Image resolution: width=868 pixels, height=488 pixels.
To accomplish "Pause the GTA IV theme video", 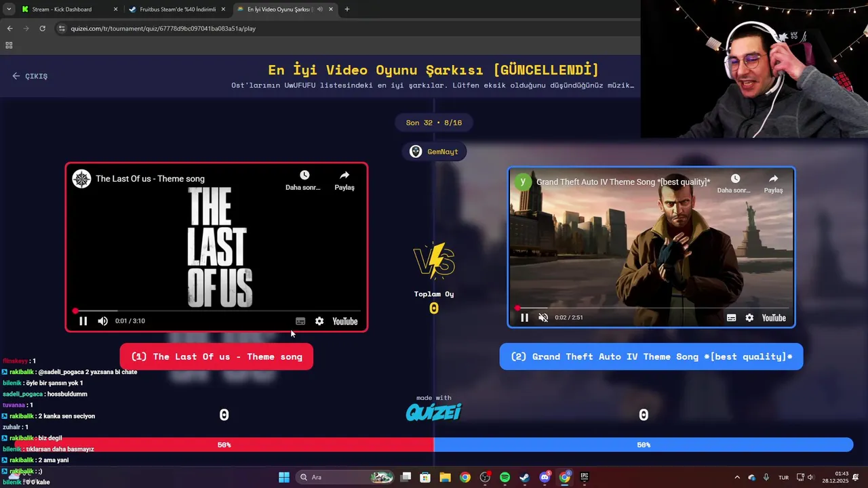I will (524, 318).
